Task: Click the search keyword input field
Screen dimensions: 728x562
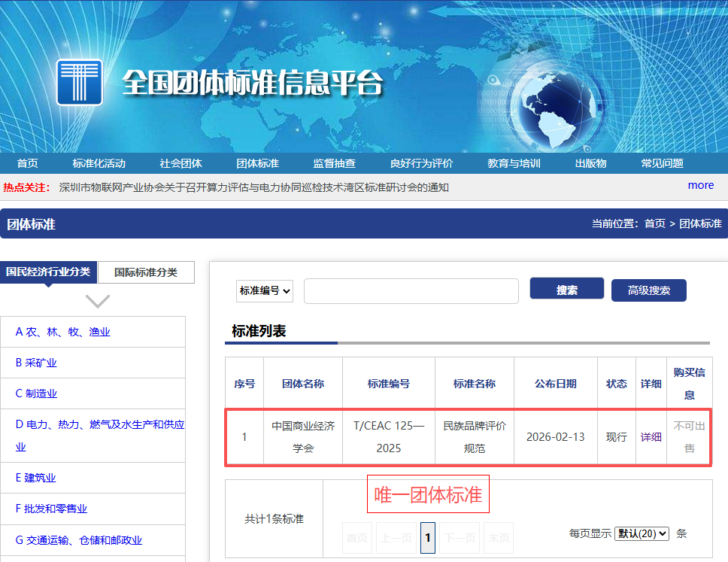Action: (411, 291)
